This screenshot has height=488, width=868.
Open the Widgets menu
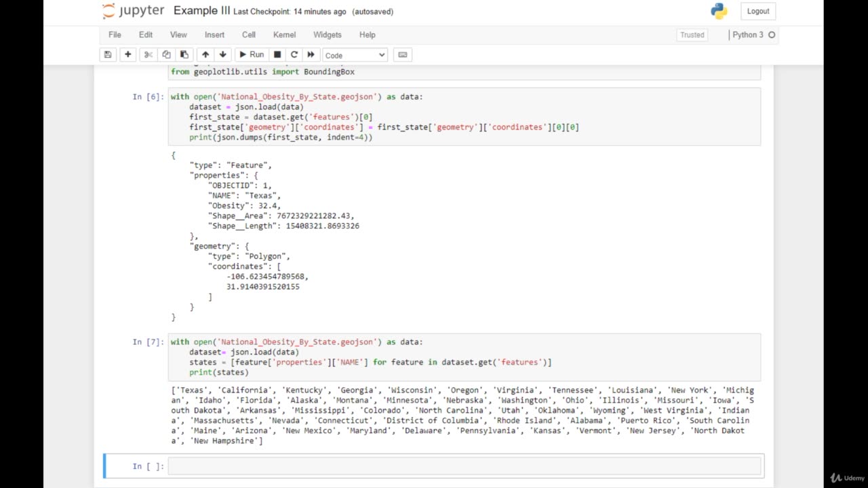328,35
